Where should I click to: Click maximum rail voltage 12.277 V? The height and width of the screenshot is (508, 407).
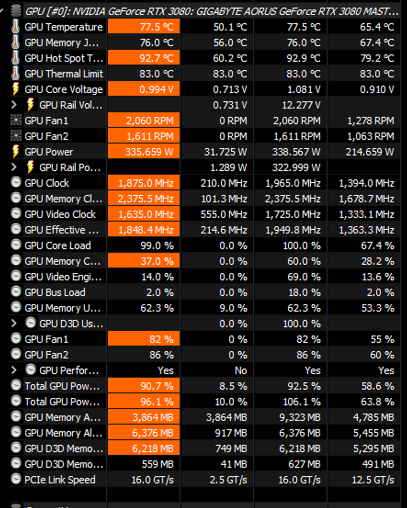[301, 105]
